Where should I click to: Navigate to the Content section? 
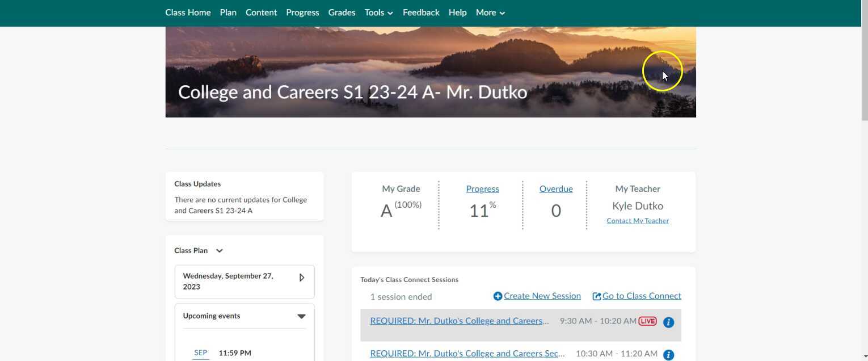(x=261, y=12)
